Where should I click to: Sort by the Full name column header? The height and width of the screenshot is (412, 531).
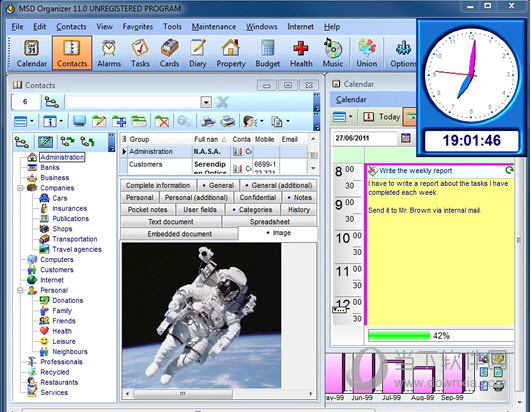click(x=210, y=139)
